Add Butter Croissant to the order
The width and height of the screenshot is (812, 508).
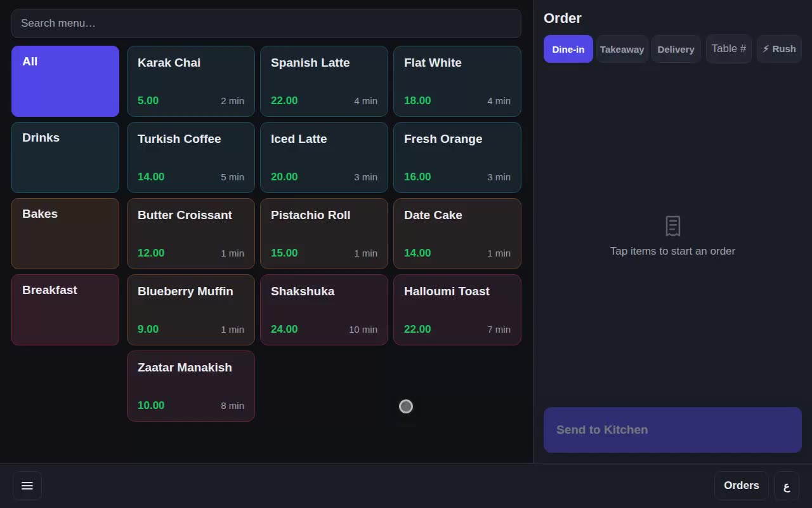point(191,234)
